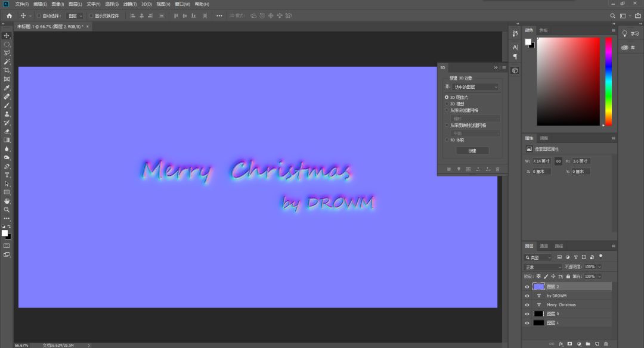Select the Eyedropper tool
The height and width of the screenshot is (348, 644).
7,88
